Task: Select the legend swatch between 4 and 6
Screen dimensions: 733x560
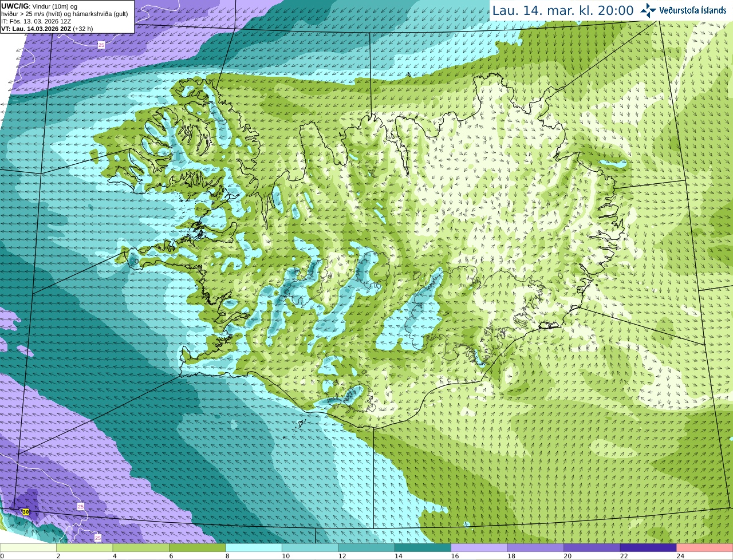Action: coord(141,548)
